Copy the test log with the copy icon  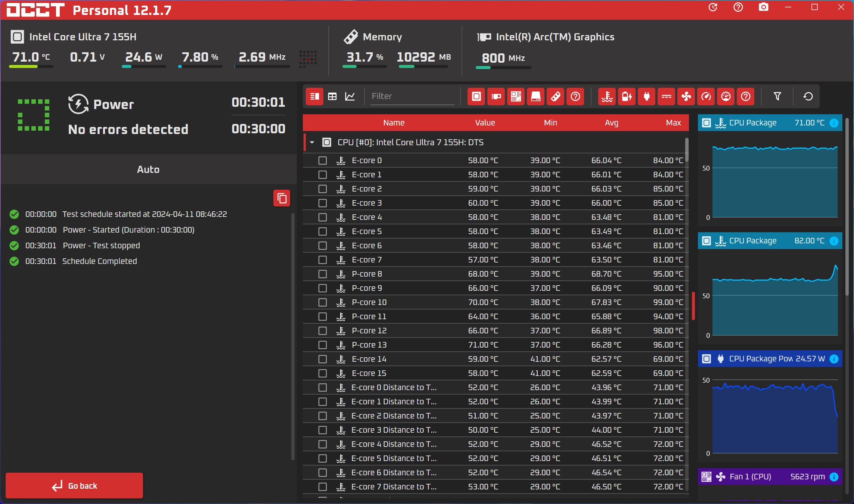coord(282,198)
